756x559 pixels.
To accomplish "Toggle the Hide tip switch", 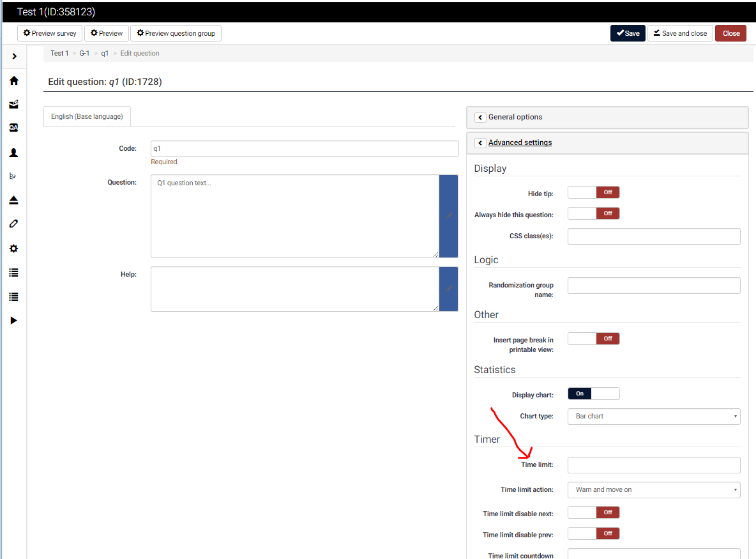I will point(593,192).
